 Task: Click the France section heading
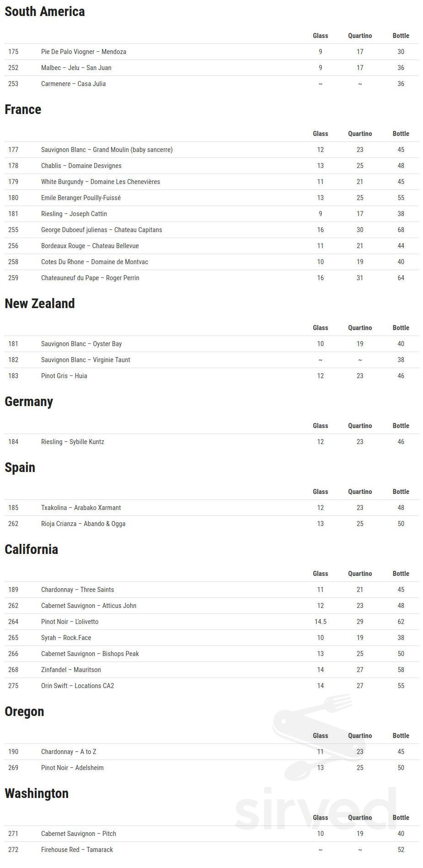pos(23,109)
